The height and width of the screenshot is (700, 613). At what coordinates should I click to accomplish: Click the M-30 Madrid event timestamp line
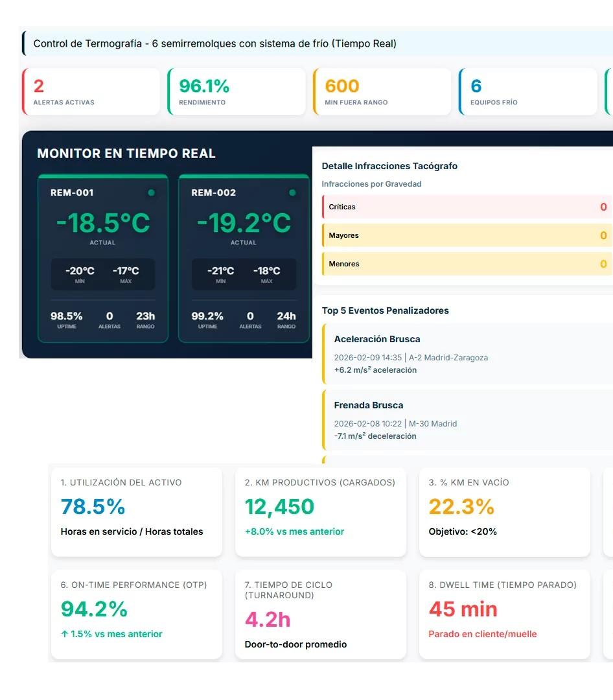pos(395,424)
